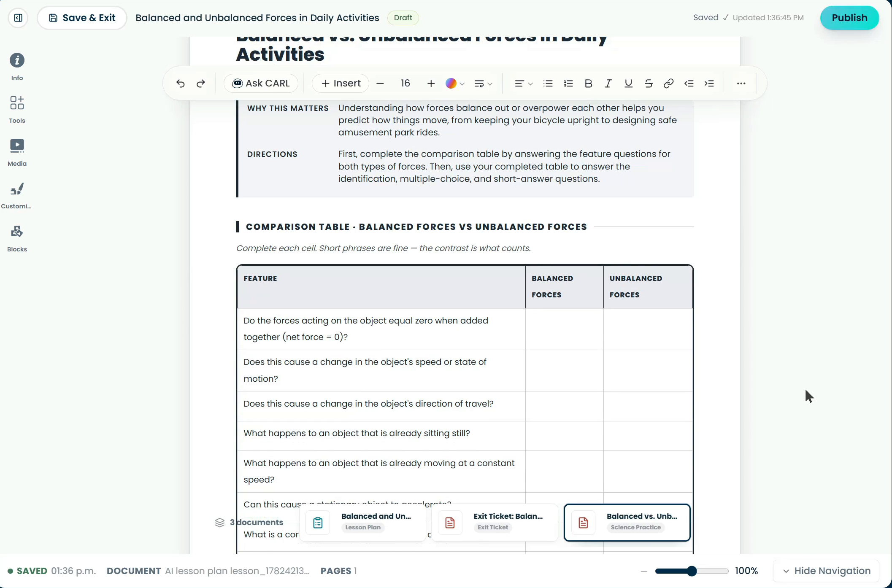Create a bulleted list

pyautogui.click(x=548, y=84)
